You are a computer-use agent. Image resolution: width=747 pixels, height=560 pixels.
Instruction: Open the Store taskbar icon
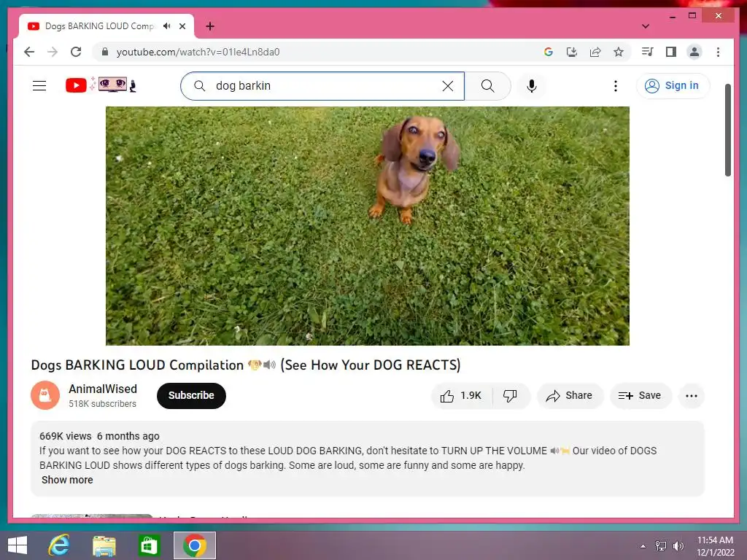click(x=149, y=545)
